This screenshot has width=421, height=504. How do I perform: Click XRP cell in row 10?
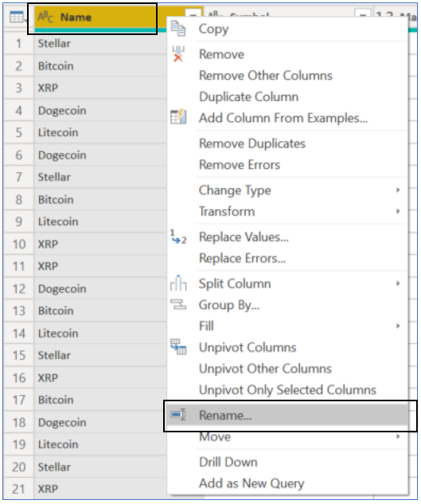pos(100,244)
